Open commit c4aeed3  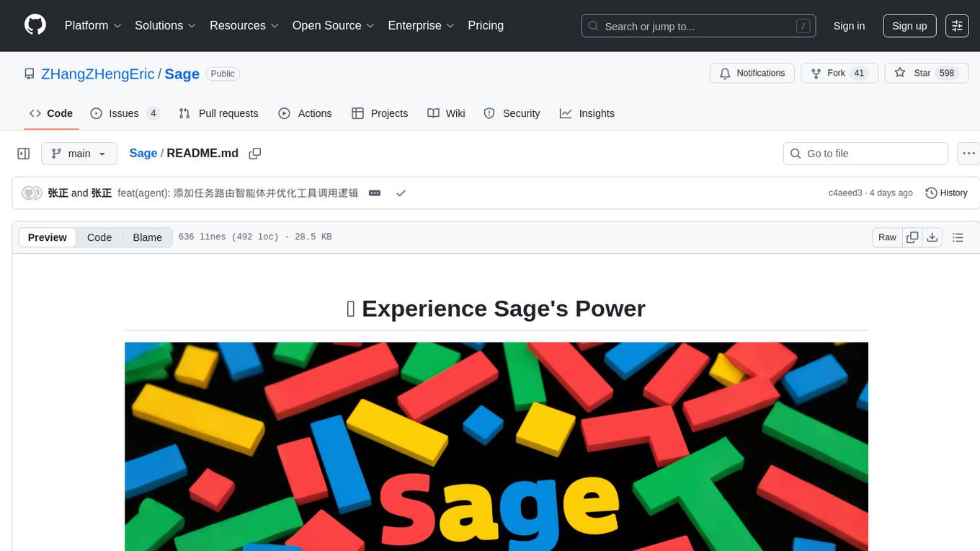pyautogui.click(x=845, y=193)
